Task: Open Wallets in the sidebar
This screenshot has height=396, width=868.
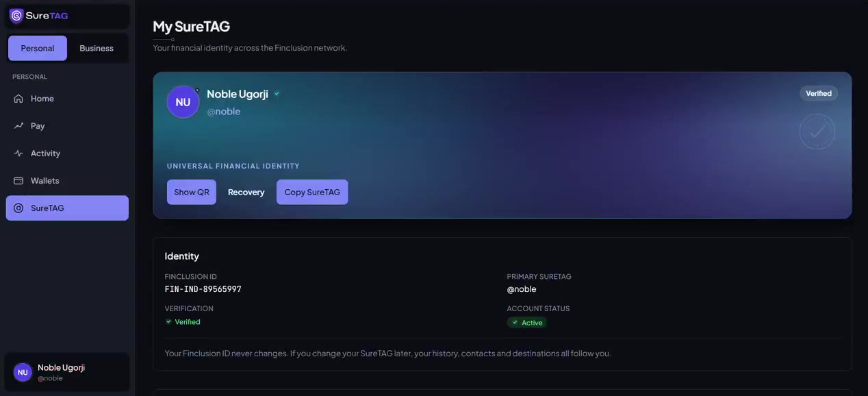Action: (x=67, y=181)
